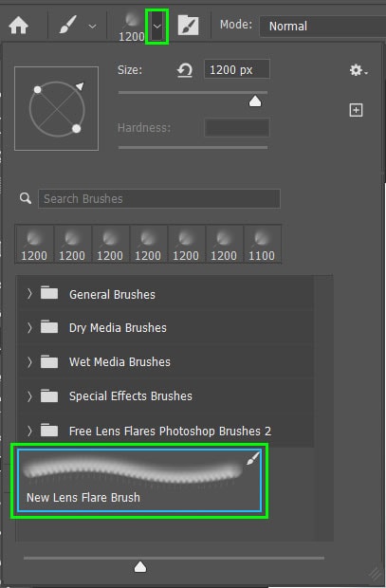Select the New Lens Flare Brush preset
Image resolution: width=386 pixels, height=588 pixels.
click(x=139, y=481)
